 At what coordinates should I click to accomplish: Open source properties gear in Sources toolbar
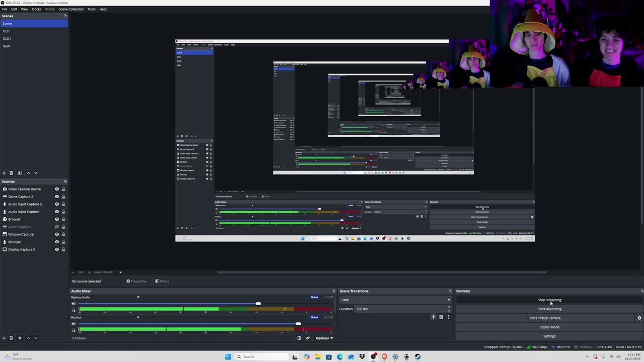20,338
